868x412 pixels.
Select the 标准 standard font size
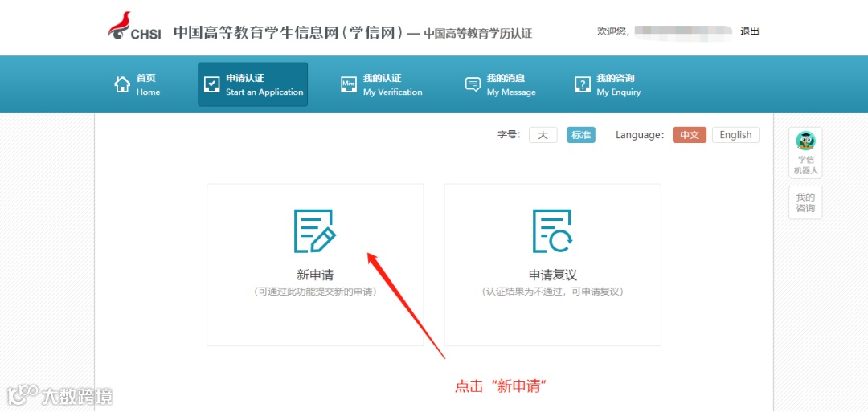pyautogui.click(x=581, y=135)
